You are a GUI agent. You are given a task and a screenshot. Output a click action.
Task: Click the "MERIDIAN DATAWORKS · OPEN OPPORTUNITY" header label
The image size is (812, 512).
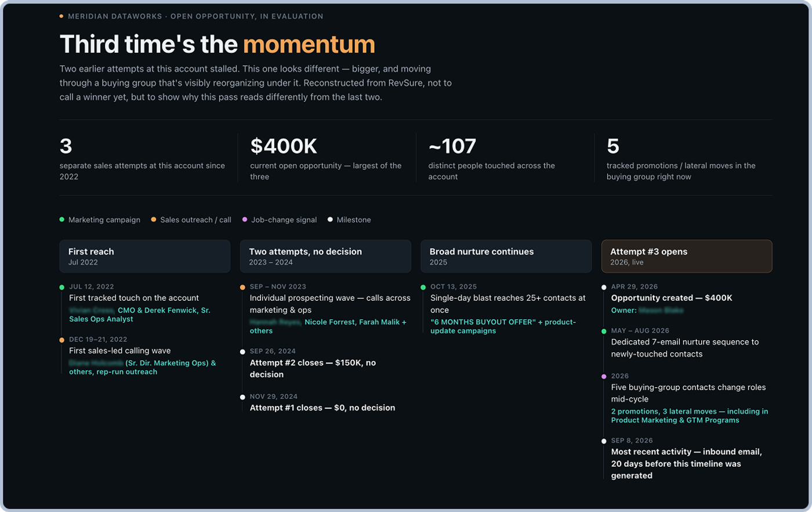(x=195, y=16)
